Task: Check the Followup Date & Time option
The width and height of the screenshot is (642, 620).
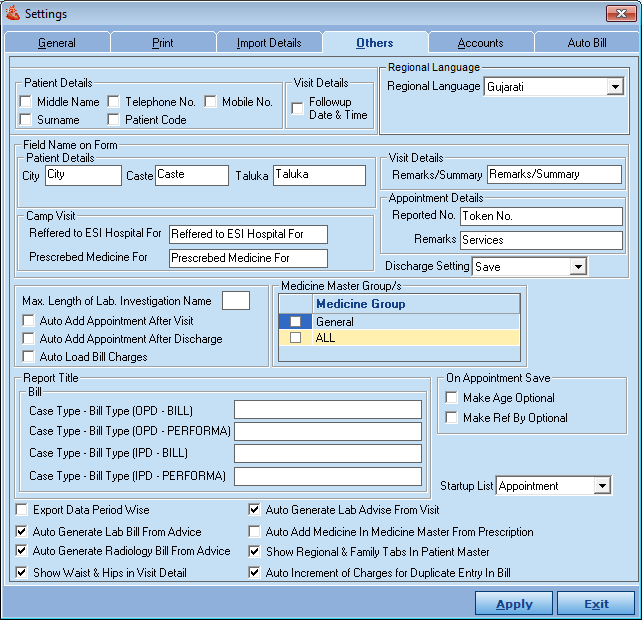Action: coord(298,108)
